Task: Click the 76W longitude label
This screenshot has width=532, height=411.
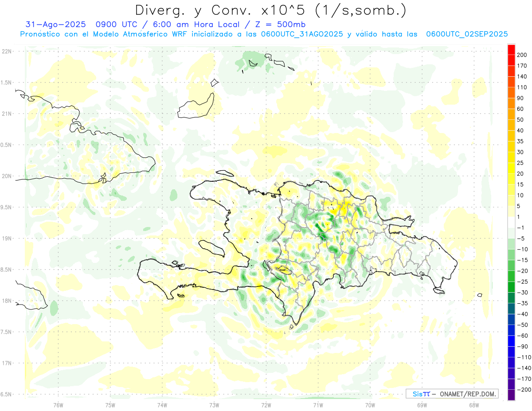Action: 58,405
